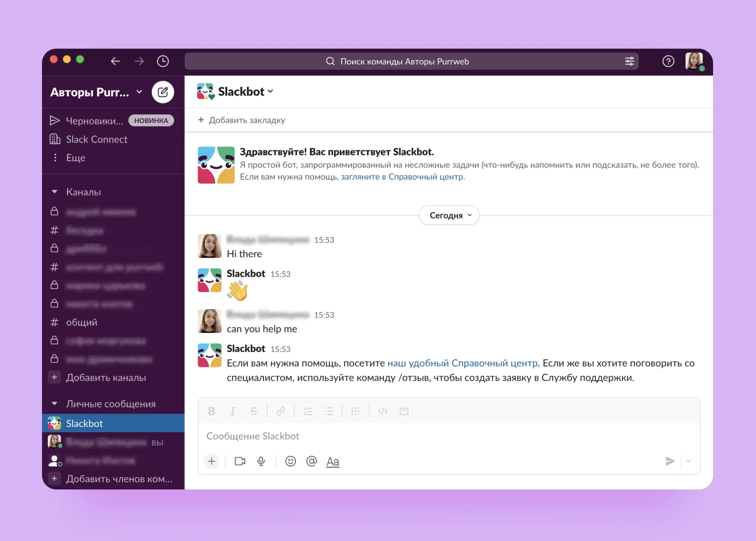
Task: Open the Авторы Purr... workspace menu
Action: [96, 92]
